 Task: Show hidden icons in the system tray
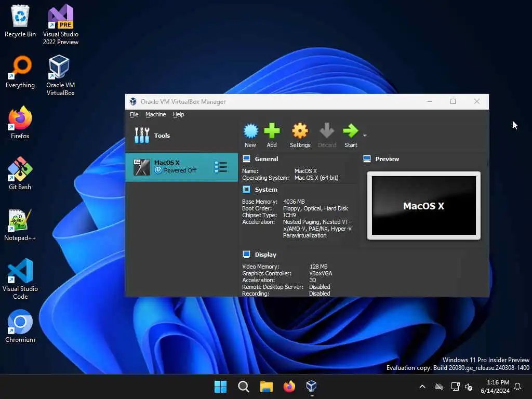422,387
